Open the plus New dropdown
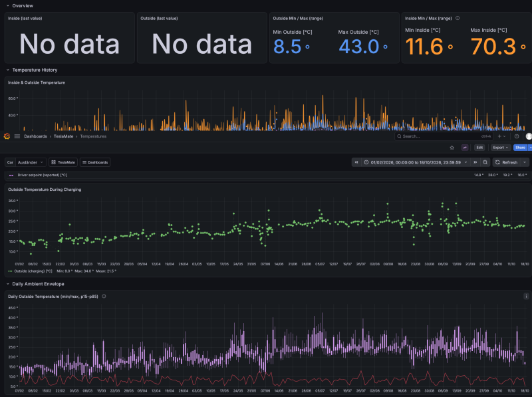This screenshot has width=532, height=397. 501,136
